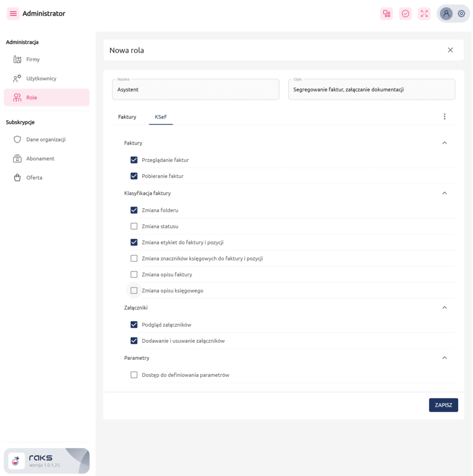Uncheck the Pobieranie faktur checkbox
The width and height of the screenshot is (473, 476).
134,176
